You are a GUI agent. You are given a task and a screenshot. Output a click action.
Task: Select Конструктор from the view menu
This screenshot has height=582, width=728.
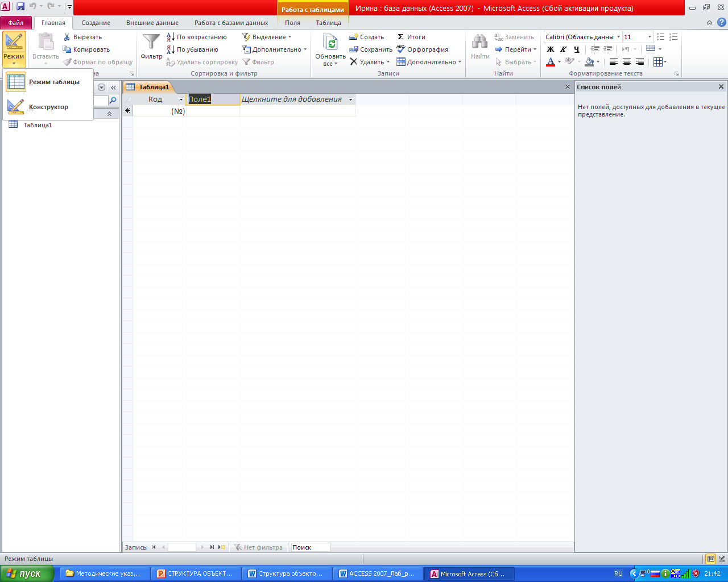[48, 107]
